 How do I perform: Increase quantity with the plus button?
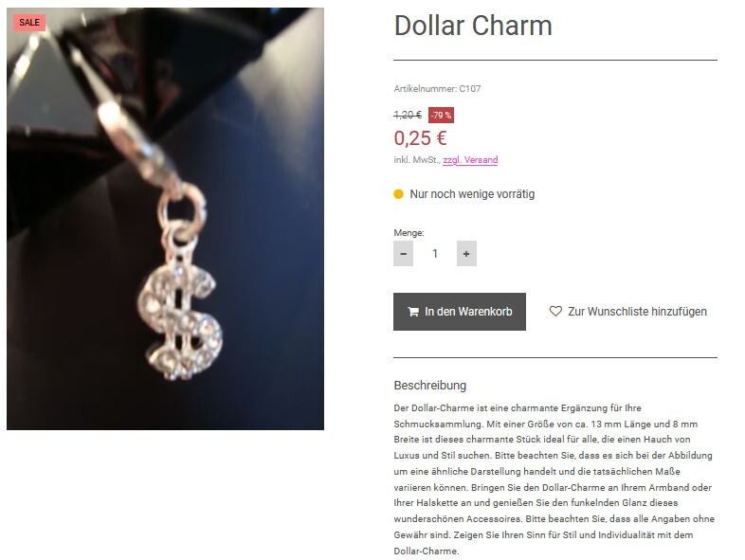coord(466,254)
